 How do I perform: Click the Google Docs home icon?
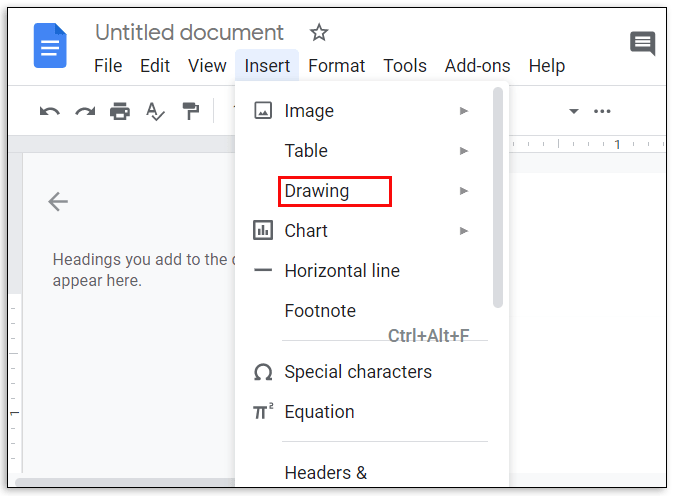click(50, 47)
